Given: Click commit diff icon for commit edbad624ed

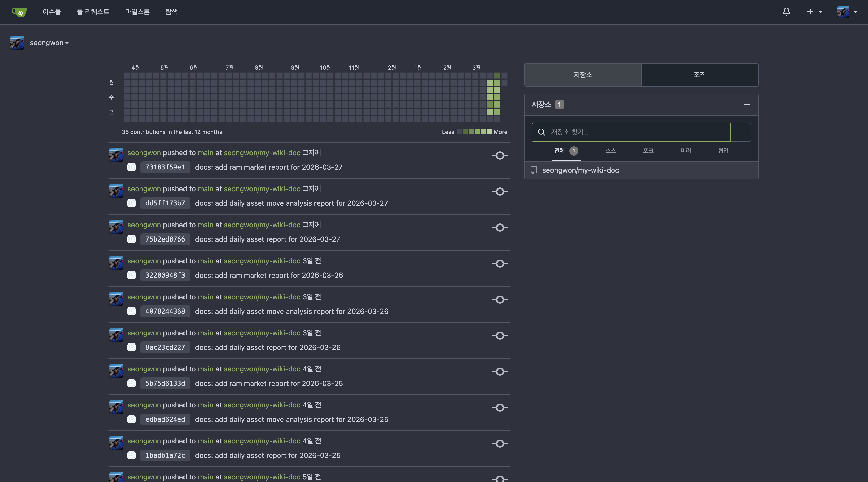Looking at the screenshot, I should 500,408.
